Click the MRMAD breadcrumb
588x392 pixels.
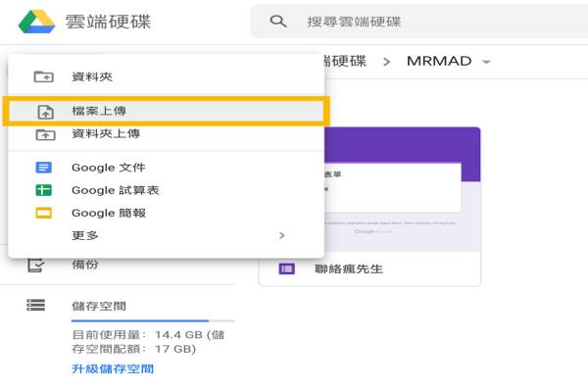pyautogui.click(x=439, y=61)
